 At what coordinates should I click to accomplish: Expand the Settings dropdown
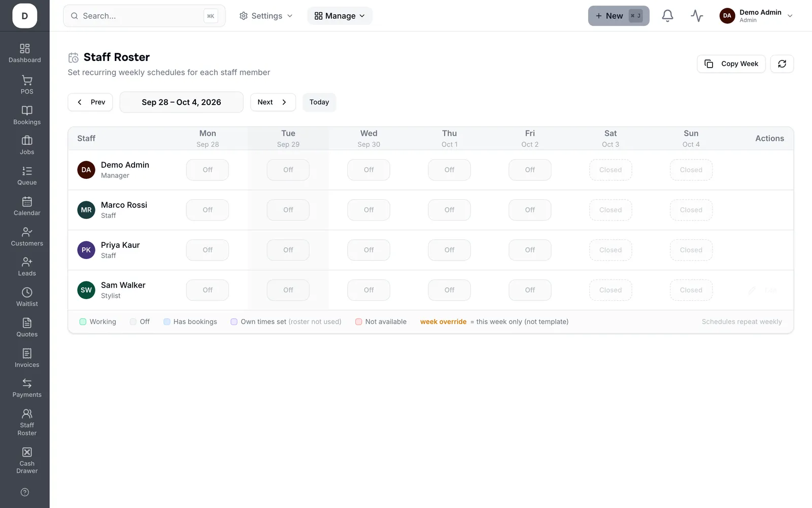coord(266,16)
